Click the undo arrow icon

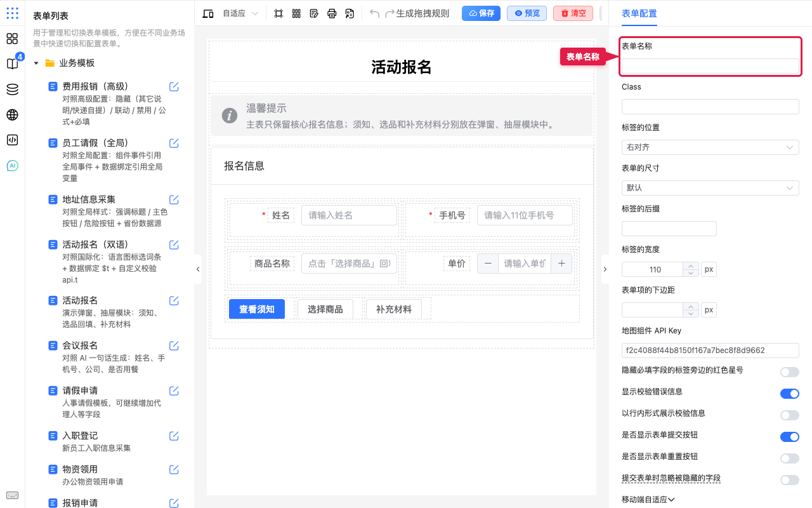coord(375,13)
